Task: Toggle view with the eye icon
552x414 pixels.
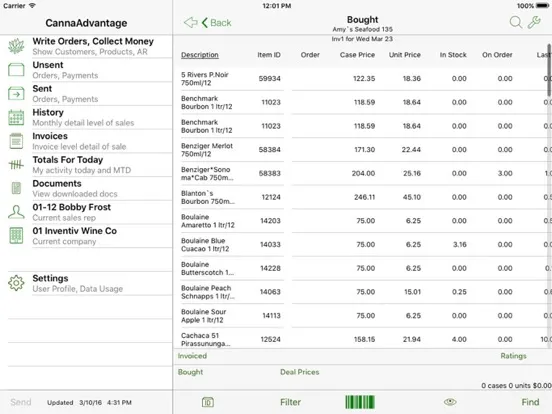Action: click(x=450, y=402)
